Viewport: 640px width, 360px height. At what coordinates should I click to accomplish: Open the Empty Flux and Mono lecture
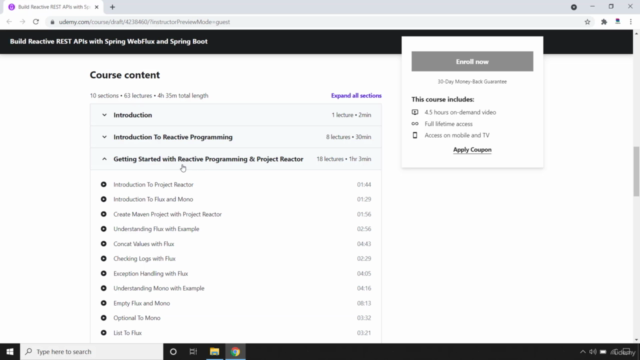point(142,303)
